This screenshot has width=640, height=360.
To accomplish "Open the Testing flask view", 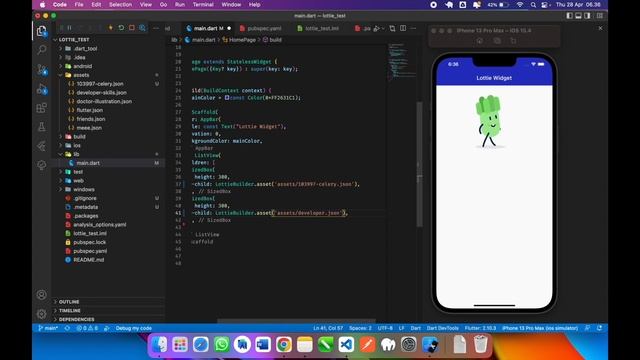I will click(x=41, y=127).
